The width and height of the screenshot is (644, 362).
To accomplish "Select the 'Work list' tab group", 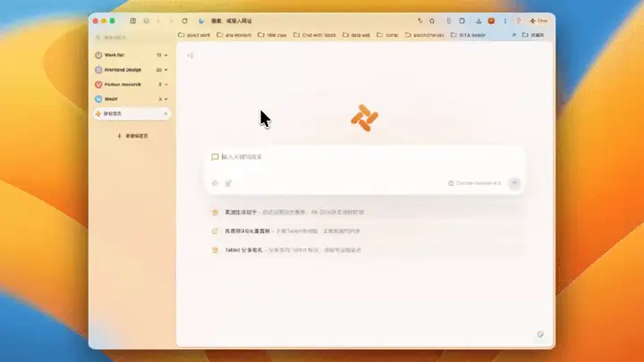I will click(131, 55).
